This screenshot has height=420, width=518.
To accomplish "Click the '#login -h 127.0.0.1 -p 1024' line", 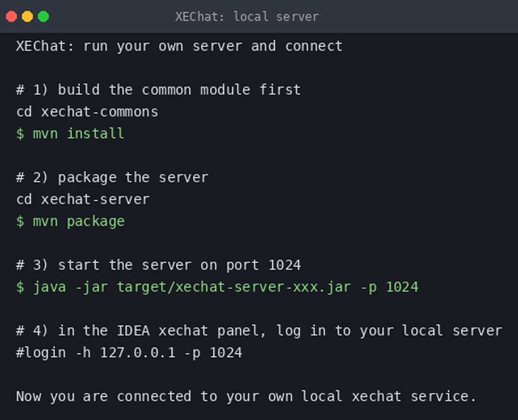I will point(129,353).
